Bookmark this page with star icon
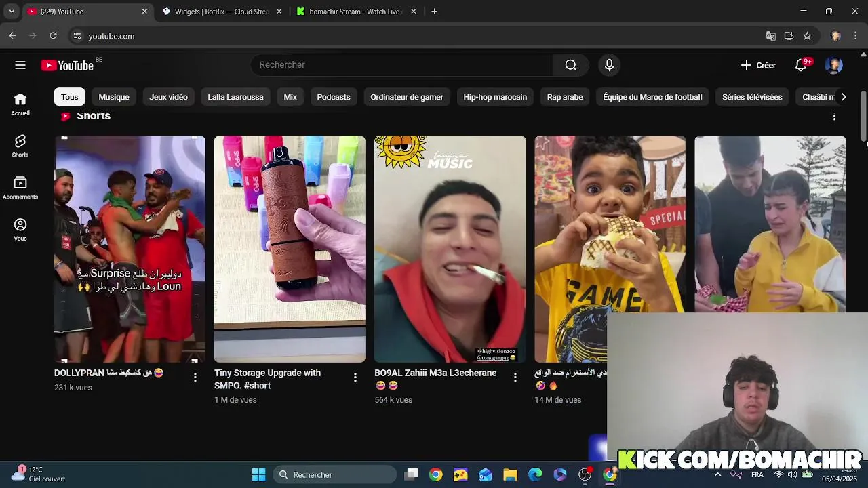Image resolution: width=868 pixels, height=488 pixels. 807,36
